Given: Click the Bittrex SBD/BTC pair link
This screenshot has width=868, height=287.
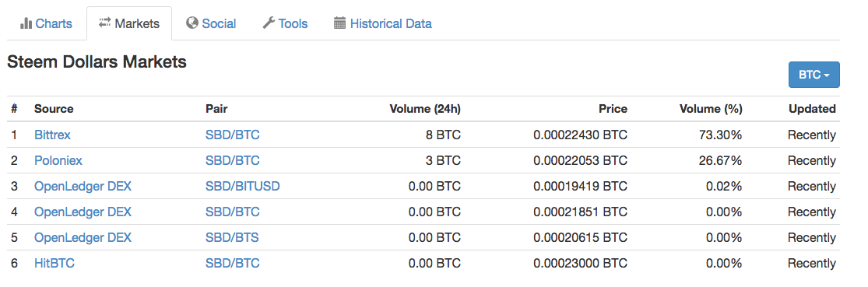Looking at the screenshot, I should (233, 135).
